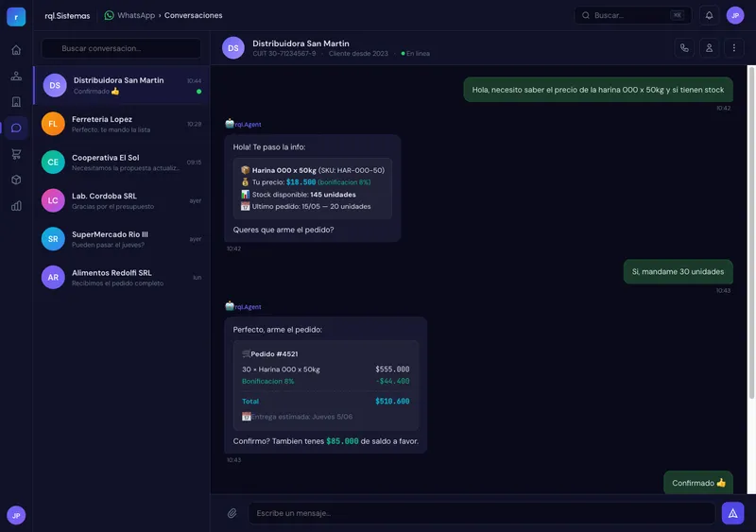Open notifications bell icon
Image resolution: width=756 pixels, height=532 pixels.
[709, 15]
